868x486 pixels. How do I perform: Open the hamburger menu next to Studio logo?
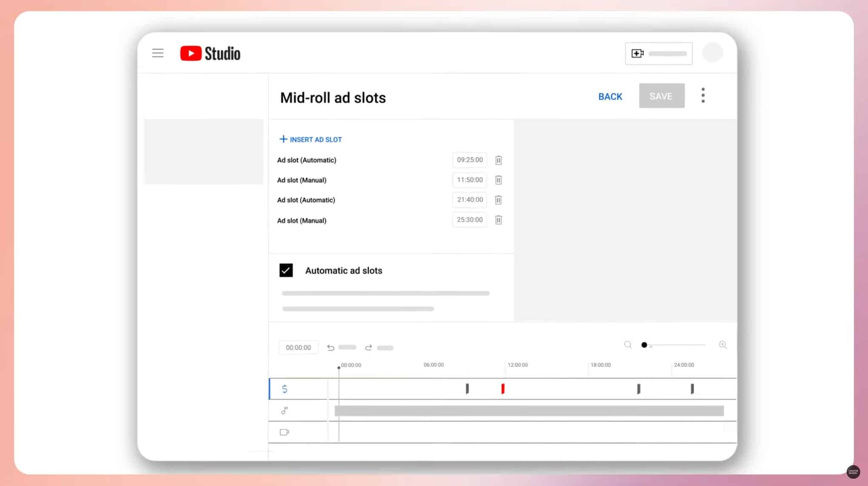pos(157,53)
